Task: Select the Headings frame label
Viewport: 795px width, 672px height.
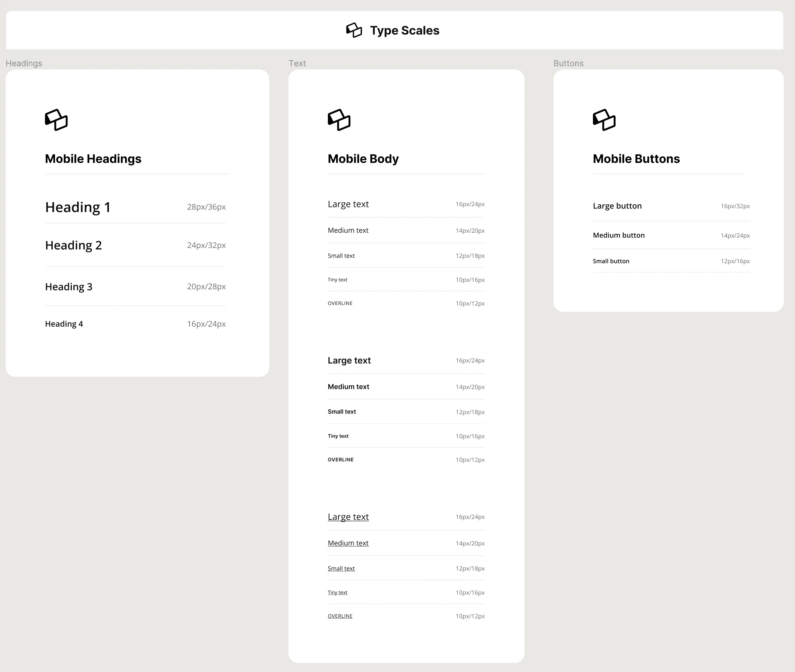Action: (x=24, y=63)
